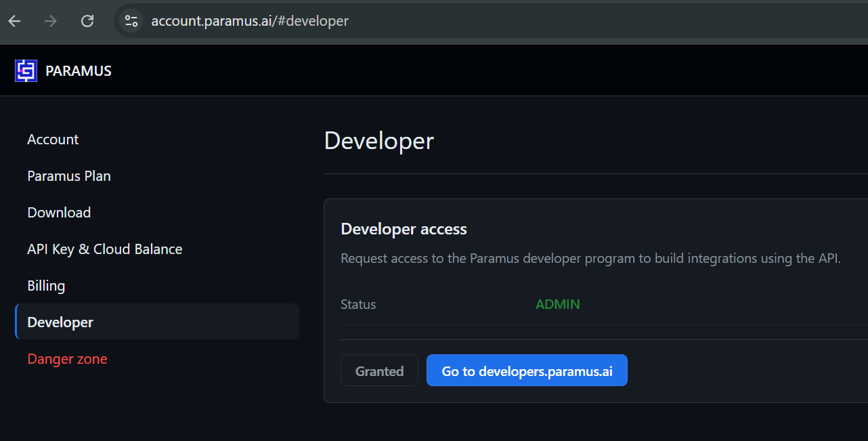
Task: Click the developer program description text
Action: click(591, 258)
